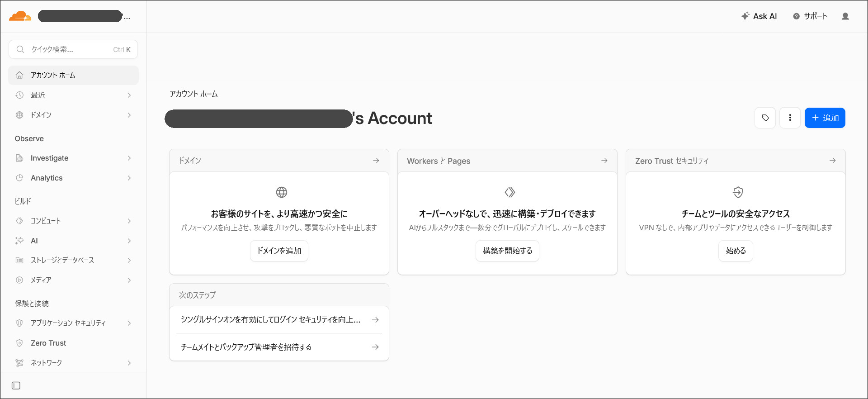This screenshot has width=868, height=399.
Task: Open アプリケーション セキュリティ sidebar item
Action: 73,323
